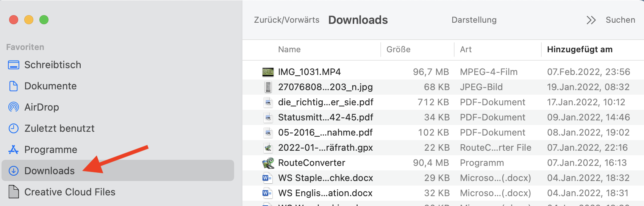Click Zurück/Vorwärts navigation control

286,20
